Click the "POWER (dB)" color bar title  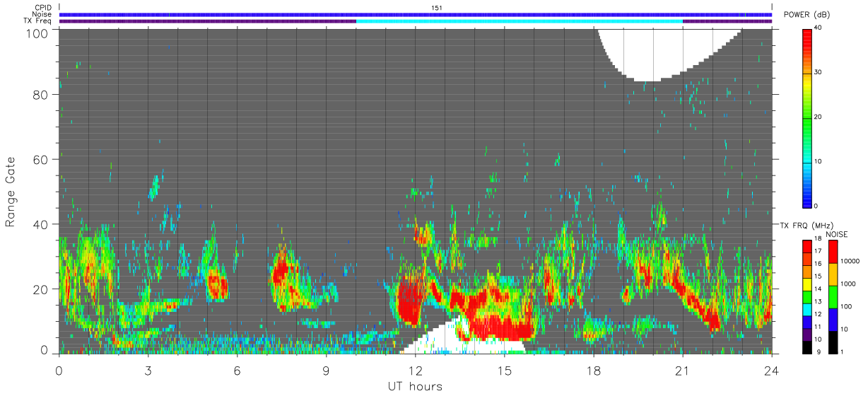coord(807,15)
